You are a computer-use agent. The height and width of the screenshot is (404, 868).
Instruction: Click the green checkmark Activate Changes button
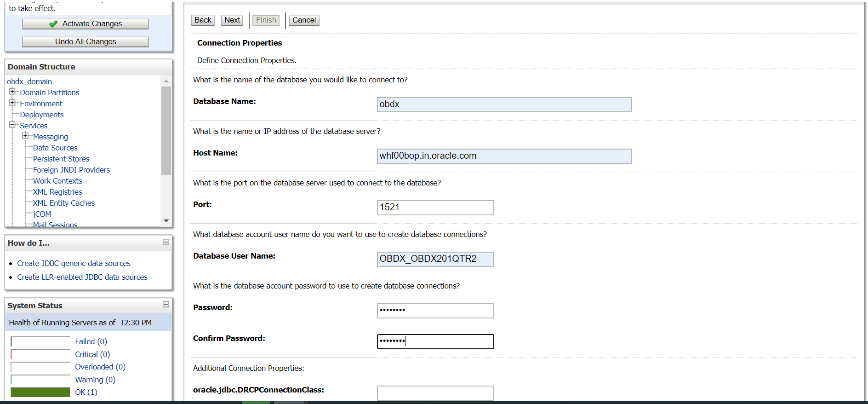pos(86,24)
